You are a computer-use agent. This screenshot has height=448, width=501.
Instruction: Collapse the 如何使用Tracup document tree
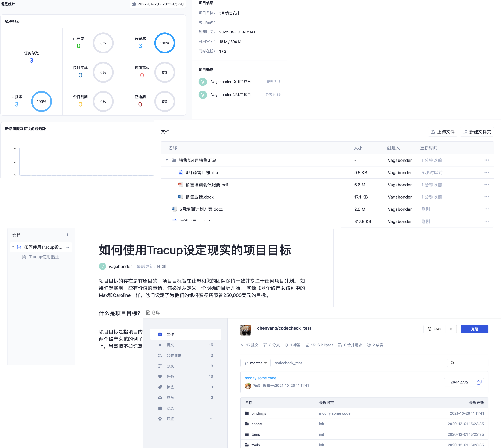[x=13, y=247]
